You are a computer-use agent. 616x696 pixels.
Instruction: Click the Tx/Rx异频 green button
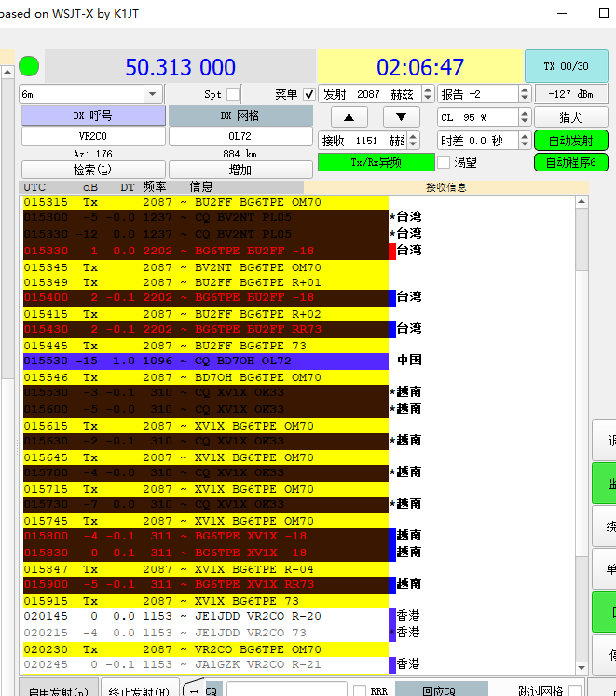[x=376, y=162]
